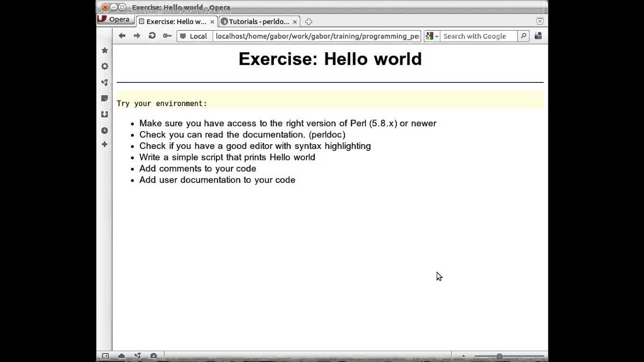This screenshot has height=362, width=644.
Task: Click the search magnifier button
Action: (523, 36)
